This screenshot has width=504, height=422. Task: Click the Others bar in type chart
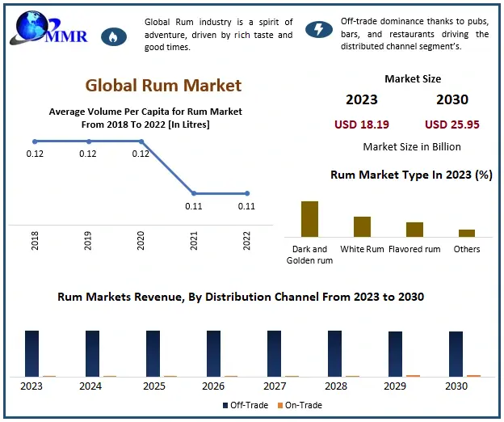(x=467, y=232)
